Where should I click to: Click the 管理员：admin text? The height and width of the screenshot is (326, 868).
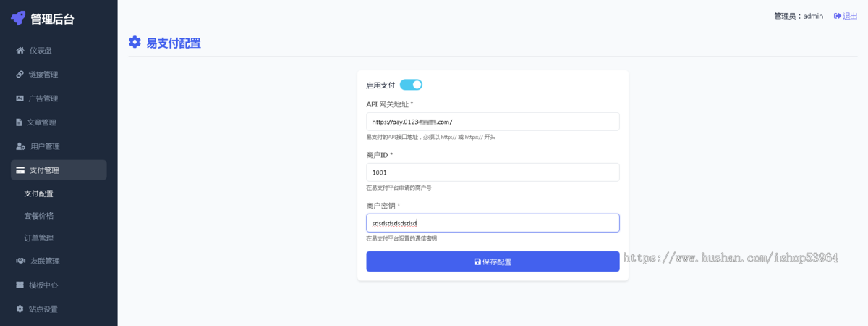tap(799, 16)
